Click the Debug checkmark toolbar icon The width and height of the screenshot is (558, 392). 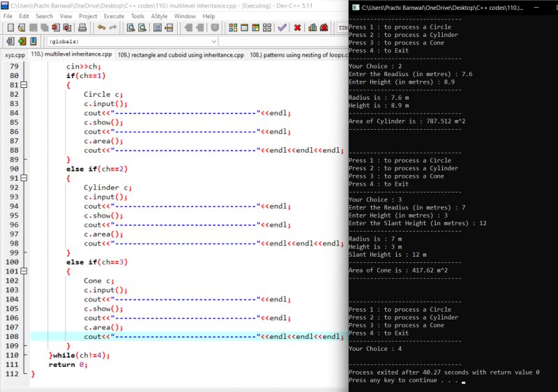point(282,28)
